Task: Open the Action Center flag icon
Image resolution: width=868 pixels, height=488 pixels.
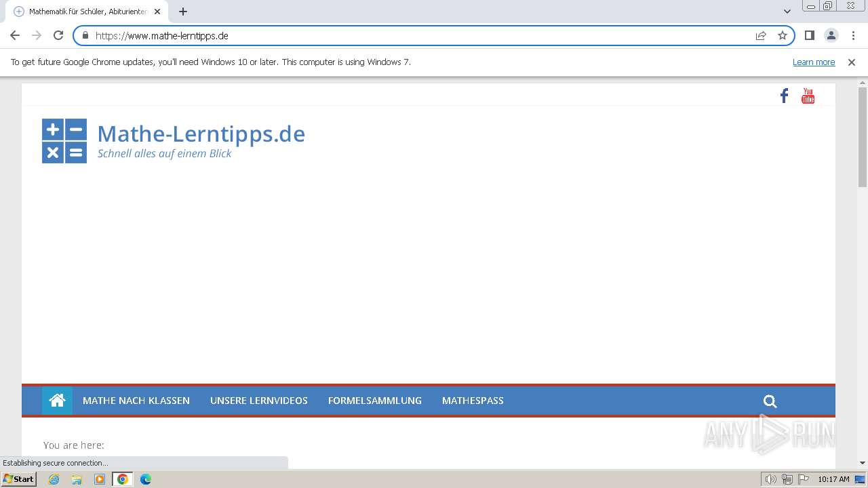Action: [x=803, y=479]
